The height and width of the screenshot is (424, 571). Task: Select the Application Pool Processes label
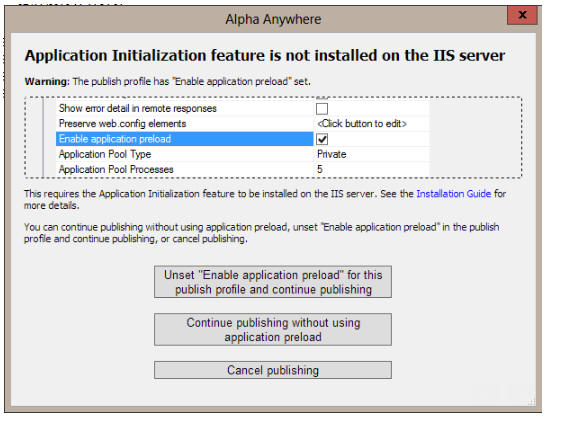click(x=116, y=169)
